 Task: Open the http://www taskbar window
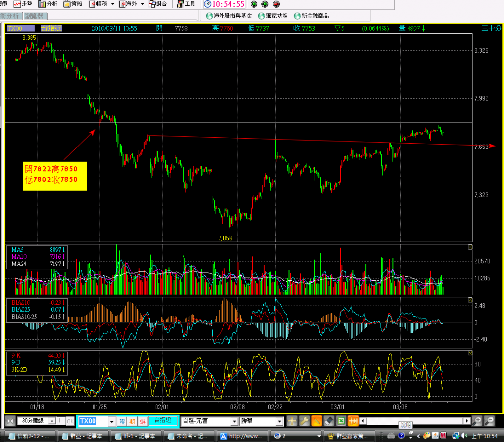[x=242, y=436]
